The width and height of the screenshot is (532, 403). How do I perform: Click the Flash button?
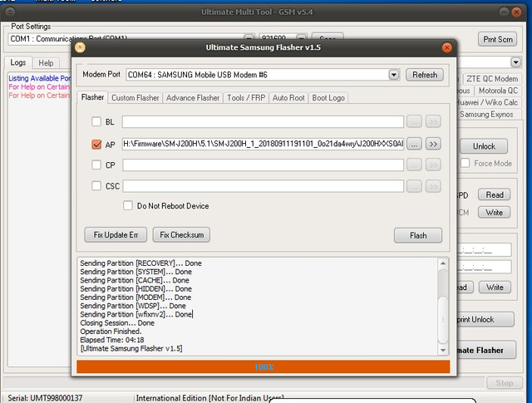[x=418, y=235]
